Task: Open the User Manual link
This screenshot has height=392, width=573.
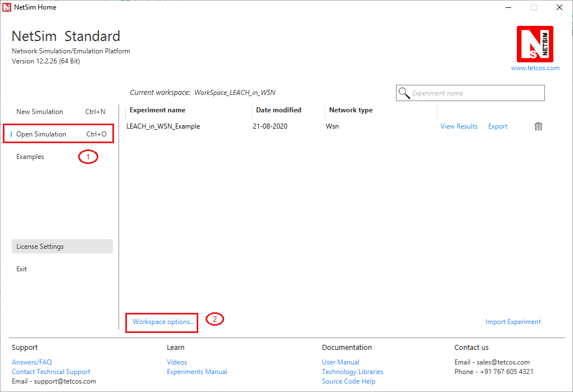Action: click(340, 362)
